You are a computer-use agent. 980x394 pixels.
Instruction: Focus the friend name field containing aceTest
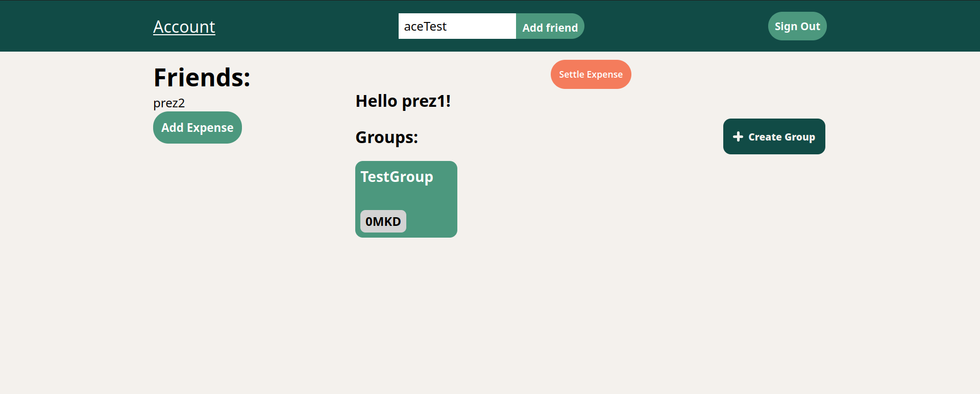click(x=457, y=26)
